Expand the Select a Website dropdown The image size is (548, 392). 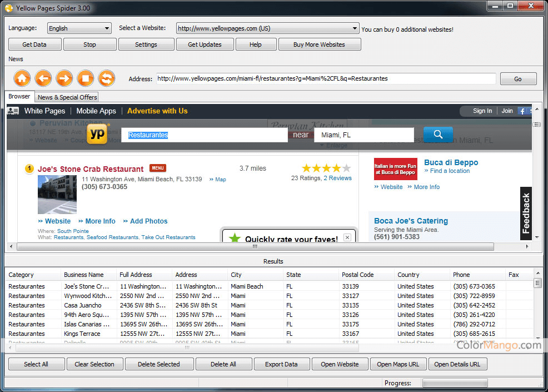click(x=267, y=28)
